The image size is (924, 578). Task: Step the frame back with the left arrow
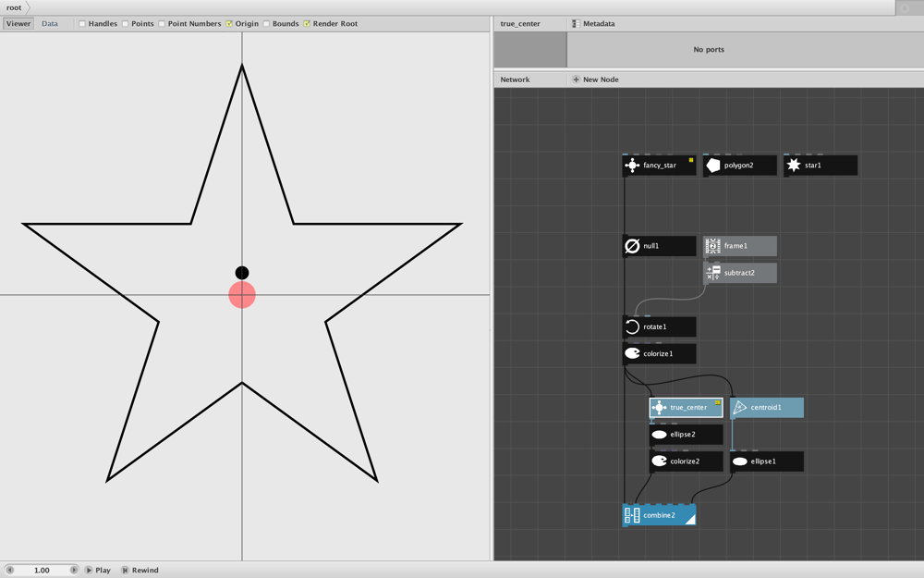[9, 571]
